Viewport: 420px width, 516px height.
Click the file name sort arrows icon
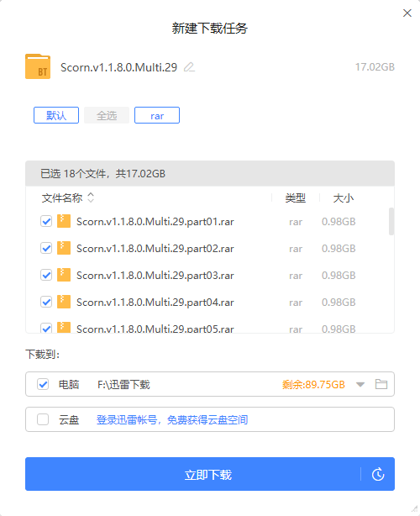91,197
